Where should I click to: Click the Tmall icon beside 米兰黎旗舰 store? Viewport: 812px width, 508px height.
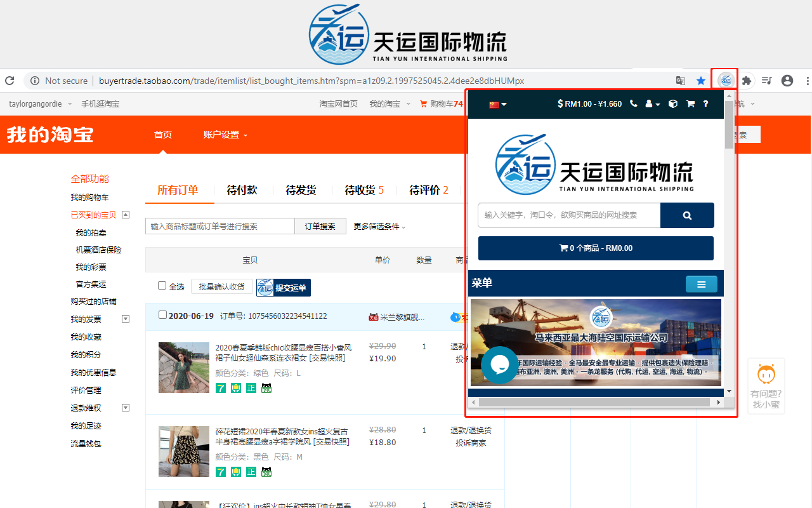click(373, 317)
